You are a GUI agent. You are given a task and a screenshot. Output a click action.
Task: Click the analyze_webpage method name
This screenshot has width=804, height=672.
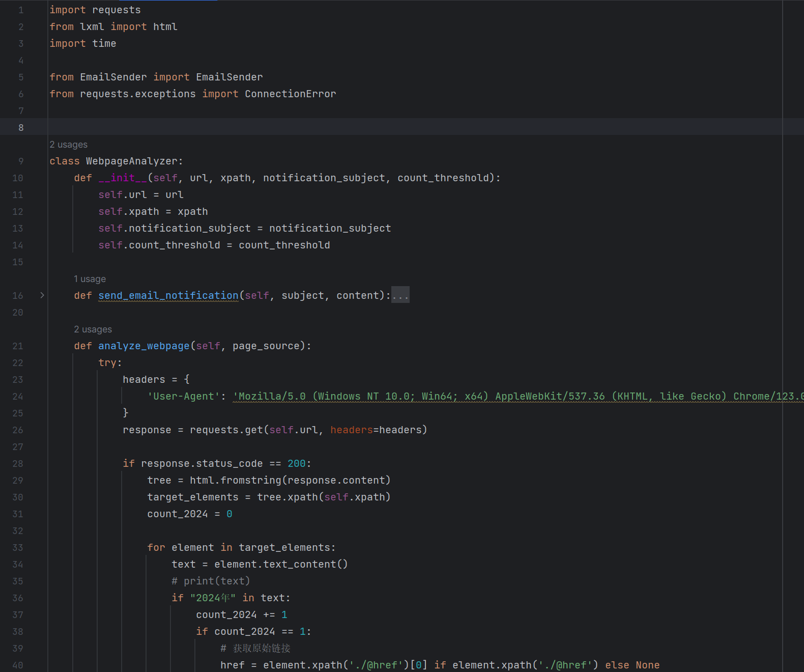pyautogui.click(x=144, y=346)
